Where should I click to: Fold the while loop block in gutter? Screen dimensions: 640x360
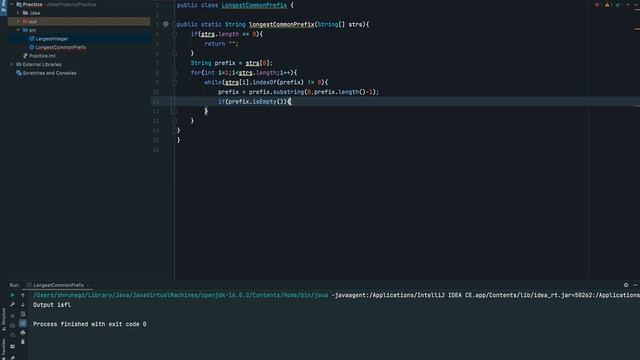tap(175, 82)
